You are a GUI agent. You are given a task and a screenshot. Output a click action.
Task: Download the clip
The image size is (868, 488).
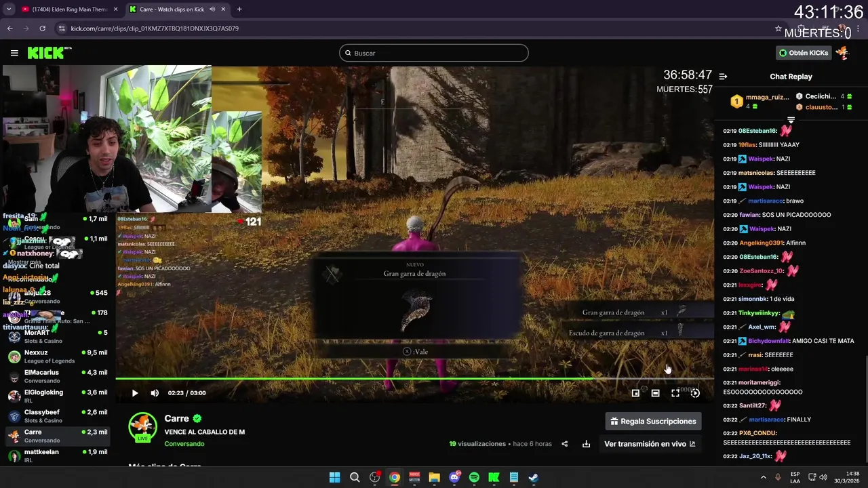(586, 444)
